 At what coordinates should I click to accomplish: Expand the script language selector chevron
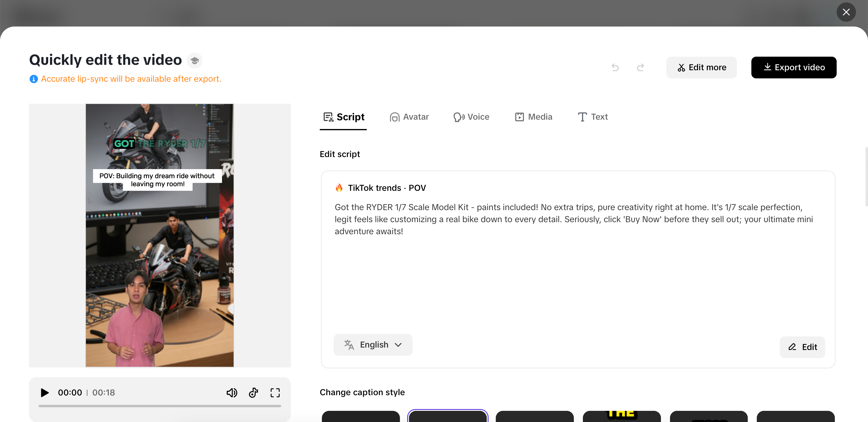pos(399,345)
